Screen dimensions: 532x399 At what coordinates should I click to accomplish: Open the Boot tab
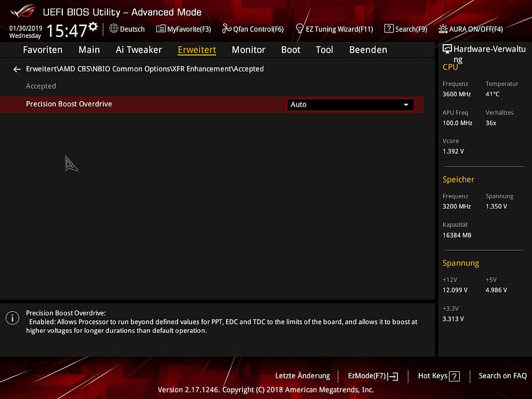tap(291, 50)
